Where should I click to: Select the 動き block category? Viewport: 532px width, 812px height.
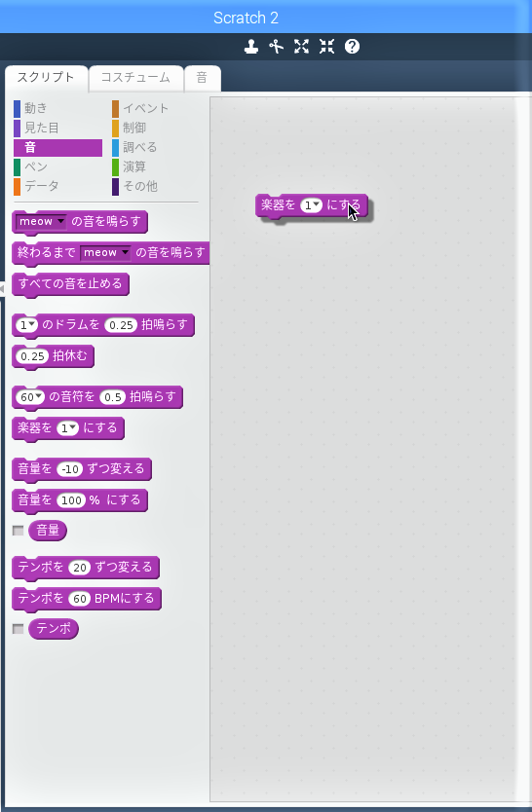(x=36, y=108)
